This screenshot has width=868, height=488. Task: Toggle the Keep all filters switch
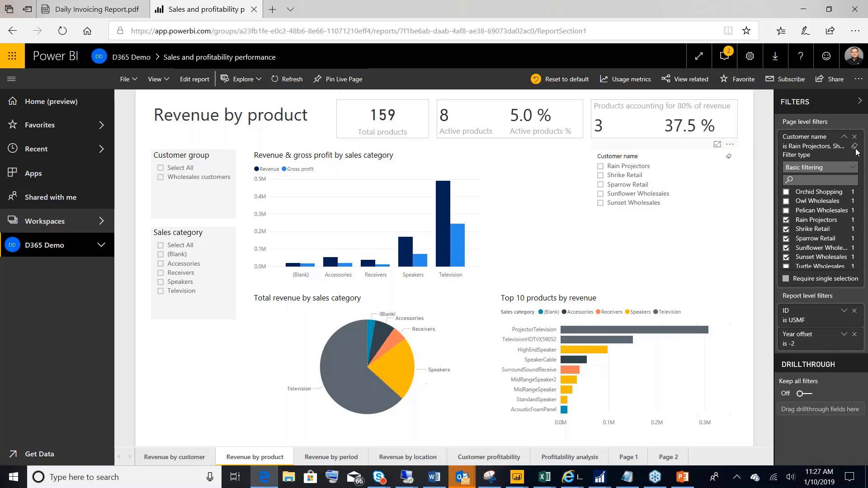803,393
